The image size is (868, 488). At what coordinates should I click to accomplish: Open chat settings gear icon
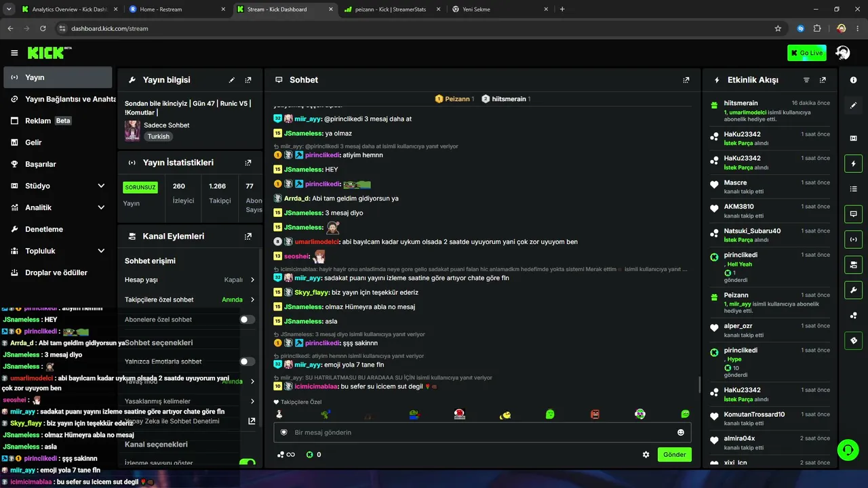pos(646,455)
